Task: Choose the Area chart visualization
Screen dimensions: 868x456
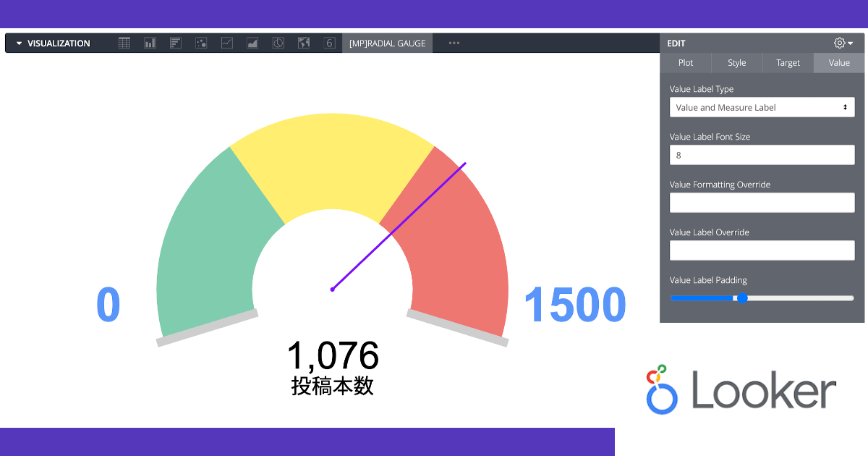Action: (252, 43)
